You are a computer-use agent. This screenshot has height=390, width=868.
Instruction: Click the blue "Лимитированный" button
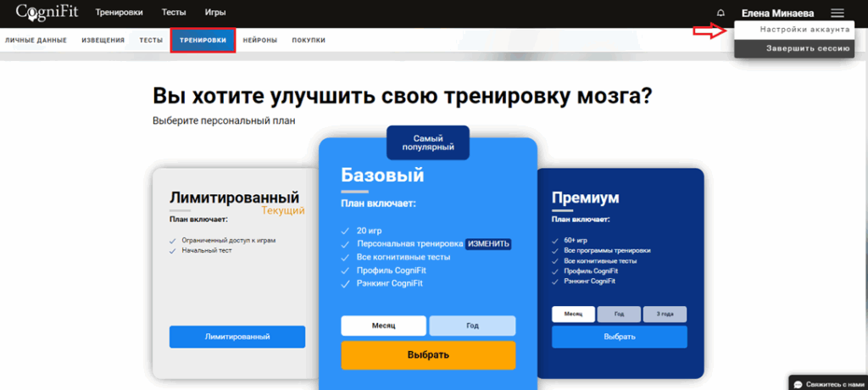(x=237, y=337)
